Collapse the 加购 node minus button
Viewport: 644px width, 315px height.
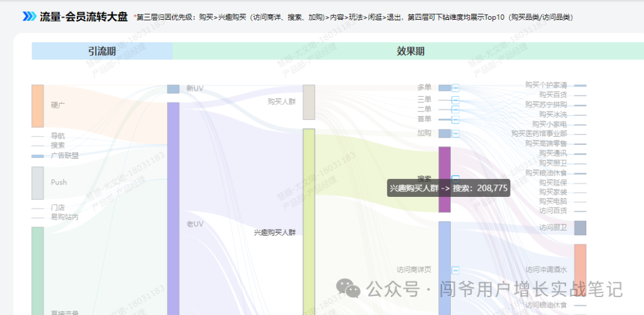[456, 134]
